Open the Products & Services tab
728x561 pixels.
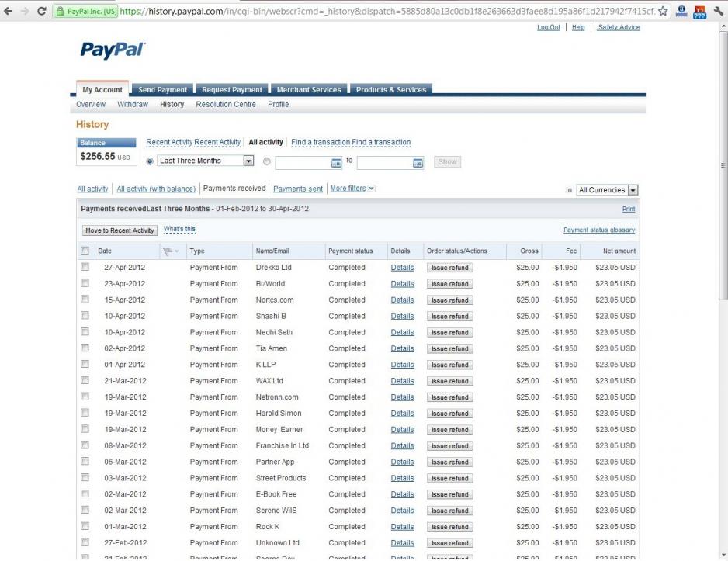(391, 89)
